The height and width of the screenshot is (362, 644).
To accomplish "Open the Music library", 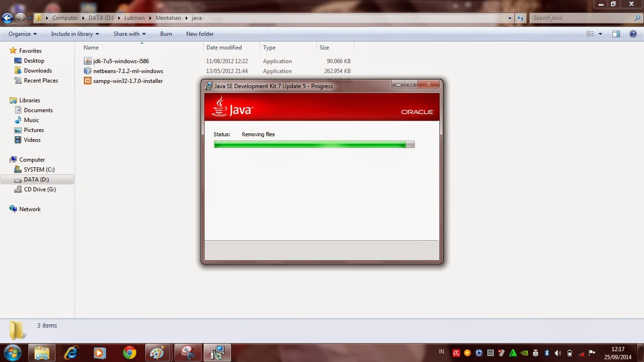I will click(32, 120).
